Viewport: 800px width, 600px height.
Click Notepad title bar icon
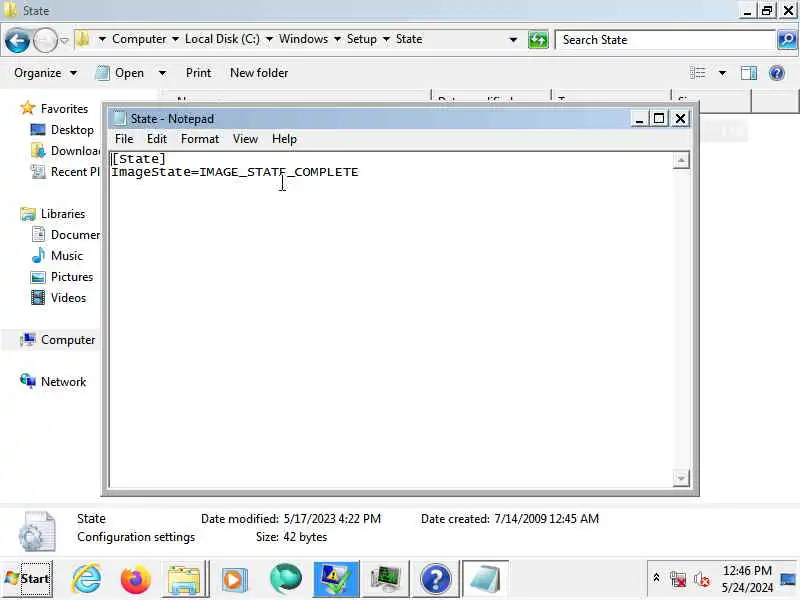(x=119, y=118)
